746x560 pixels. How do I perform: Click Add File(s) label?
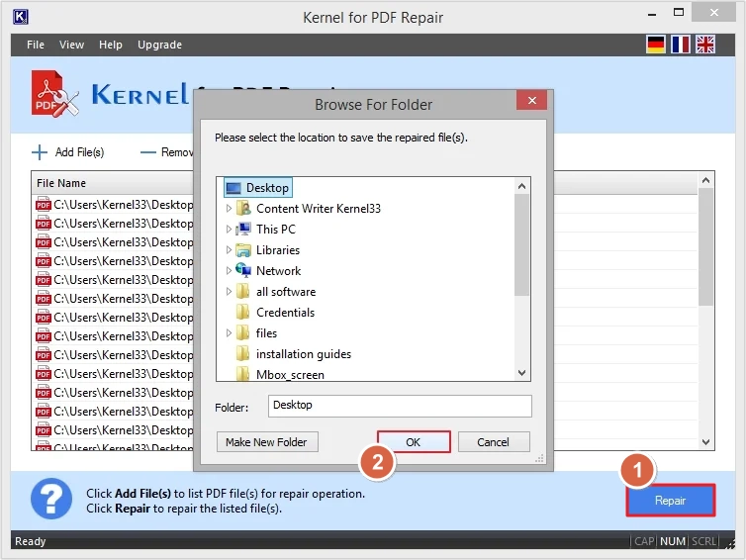pyautogui.click(x=79, y=152)
